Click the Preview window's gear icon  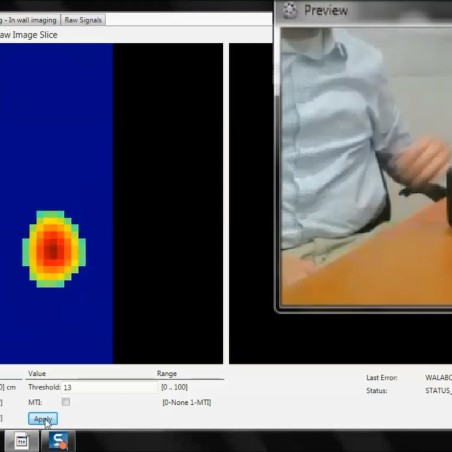[290, 10]
